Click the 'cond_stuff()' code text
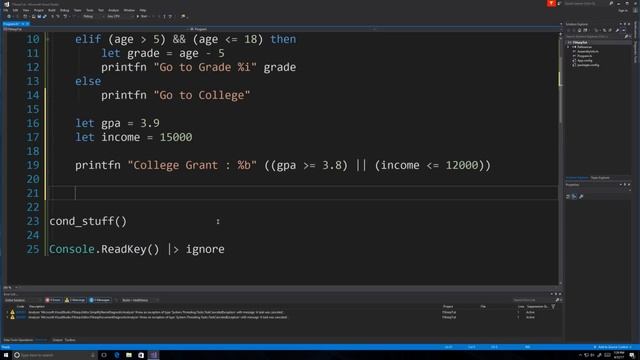Image resolution: width=640 pixels, height=360 pixels. click(88, 221)
